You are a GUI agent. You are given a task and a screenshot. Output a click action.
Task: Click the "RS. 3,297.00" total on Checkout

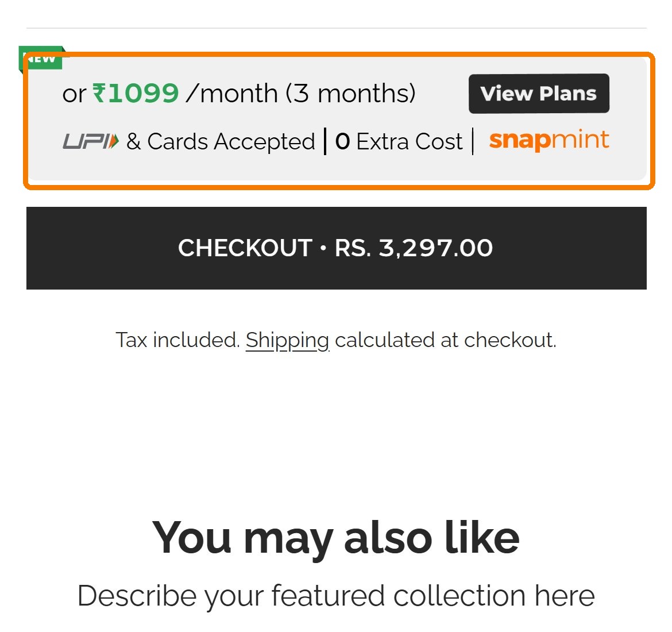414,248
